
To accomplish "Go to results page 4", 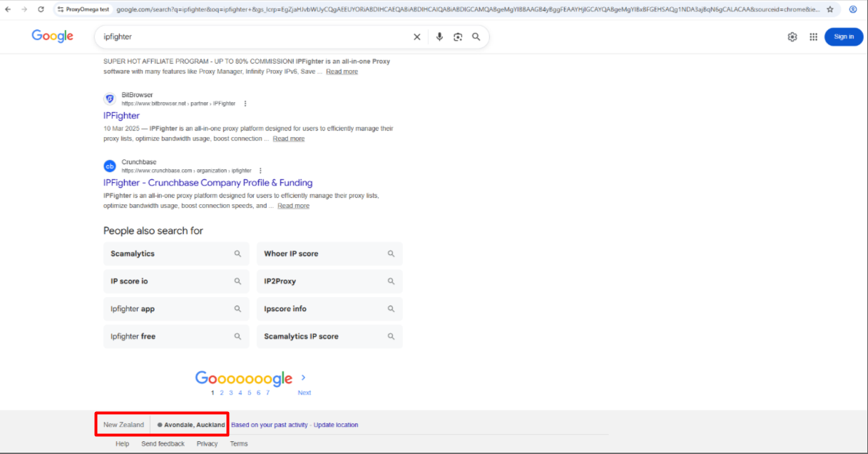I will coord(240,393).
